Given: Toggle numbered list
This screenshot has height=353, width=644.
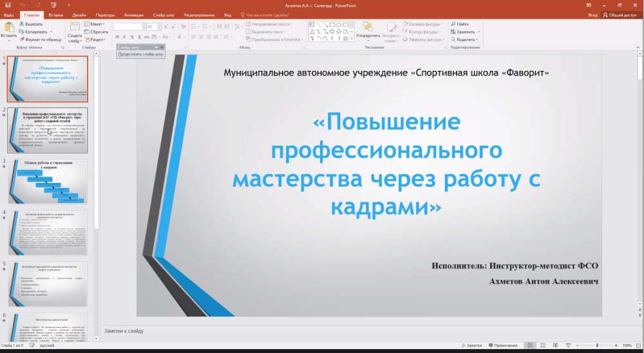Looking at the screenshot, I should coord(205,26).
